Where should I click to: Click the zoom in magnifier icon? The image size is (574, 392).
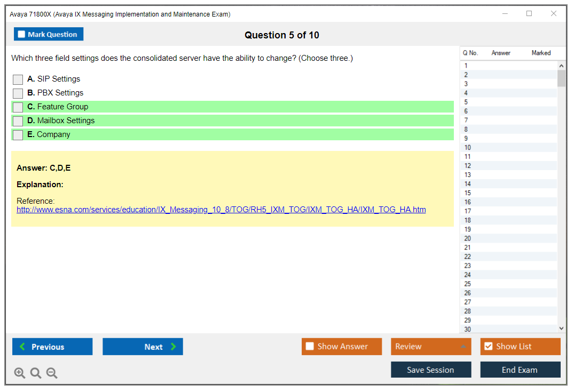[20, 373]
